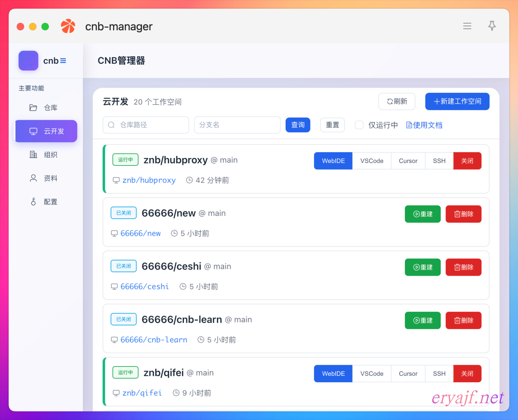Click the 已关闭 badge on 66666/ceshi
The height and width of the screenshot is (420, 518).
123,266
